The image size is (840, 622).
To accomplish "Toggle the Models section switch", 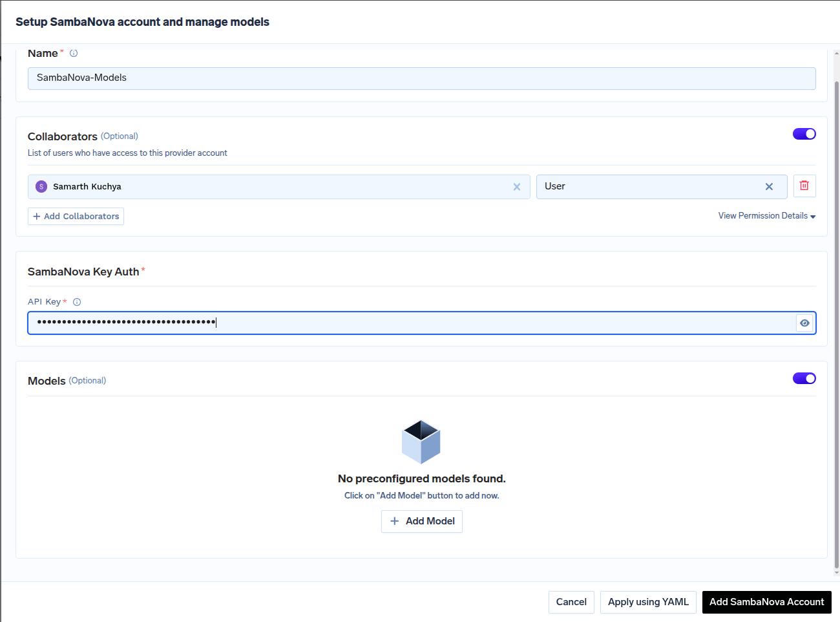I will point(804,378).
